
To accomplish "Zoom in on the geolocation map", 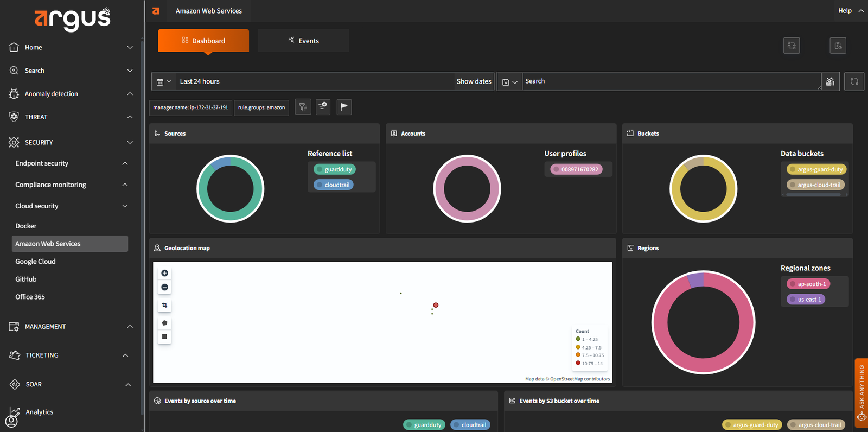I will pyautogui.click(x=164, y=273).
